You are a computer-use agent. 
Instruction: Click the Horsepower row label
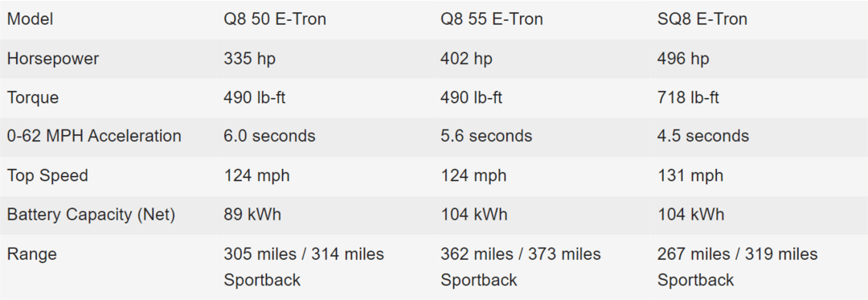pyautogui.click(x=52, y=59)
